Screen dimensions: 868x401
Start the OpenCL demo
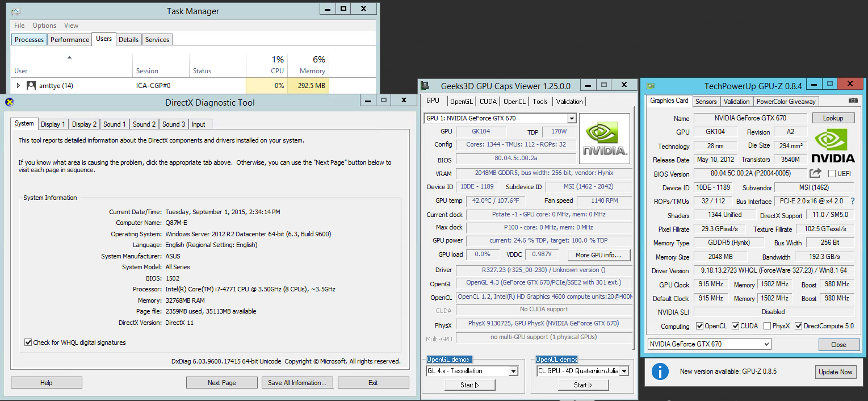click(x=583, y=385)
